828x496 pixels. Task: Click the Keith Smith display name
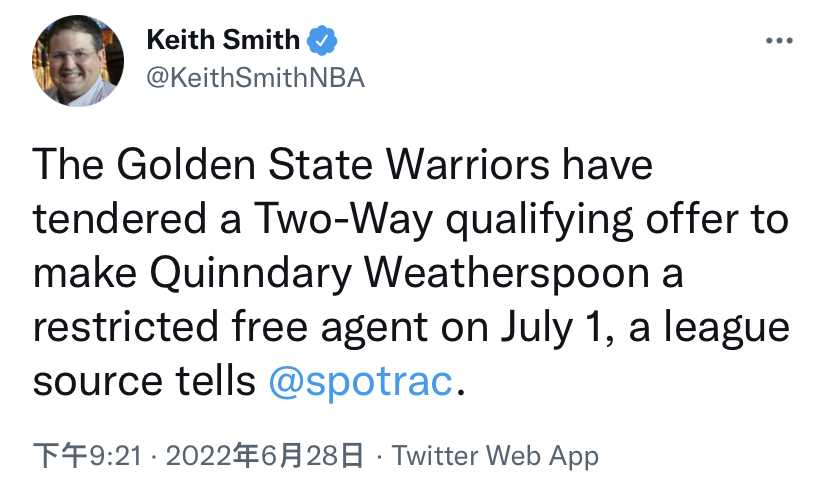point(223,40)
